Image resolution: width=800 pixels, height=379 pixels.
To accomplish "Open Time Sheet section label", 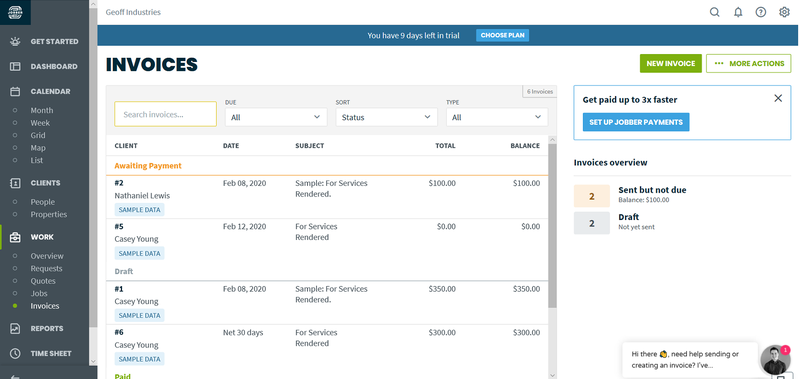I will (51, 353).
